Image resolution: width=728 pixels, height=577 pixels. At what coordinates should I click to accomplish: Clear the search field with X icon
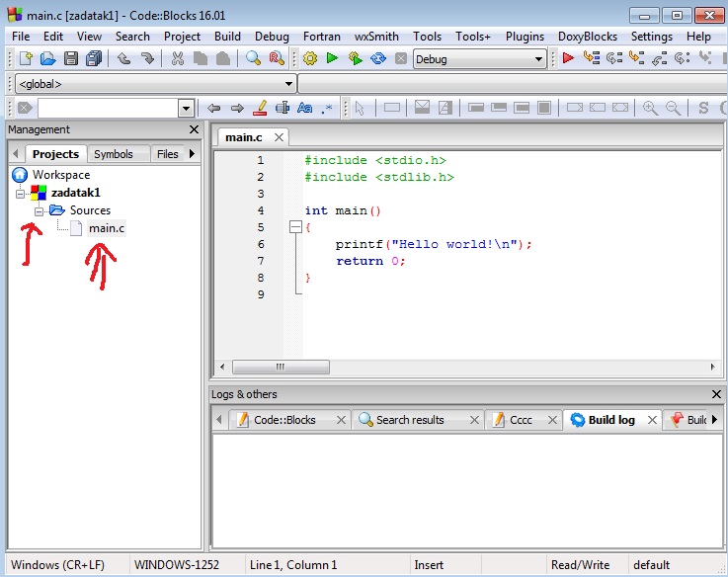(x=25, y=109)
